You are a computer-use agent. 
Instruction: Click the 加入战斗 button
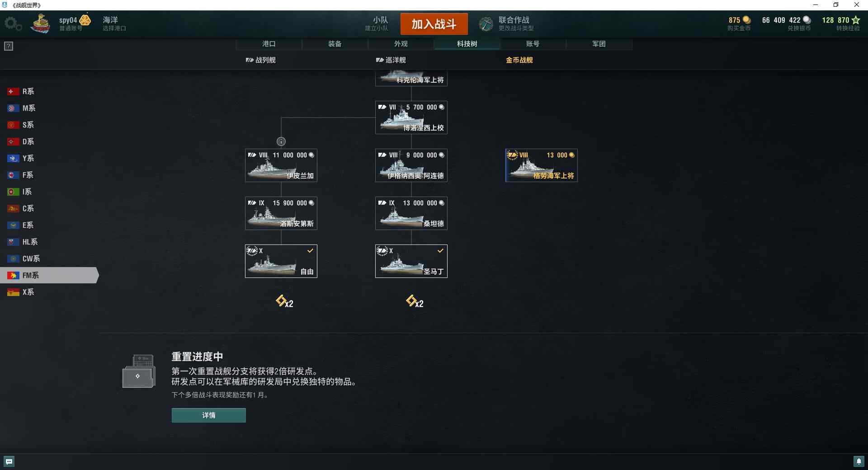[434, 24]
